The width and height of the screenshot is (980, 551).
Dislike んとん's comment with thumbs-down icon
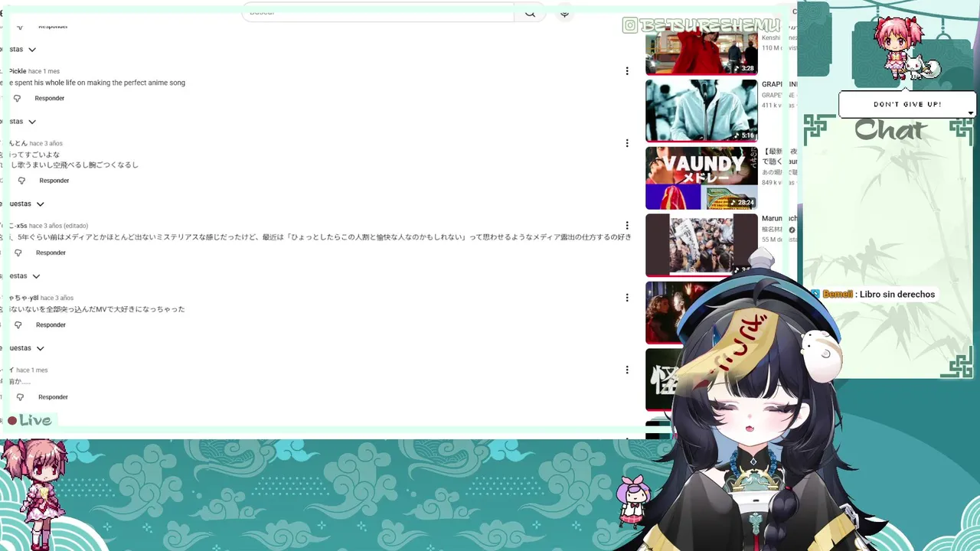click(21, 181)
